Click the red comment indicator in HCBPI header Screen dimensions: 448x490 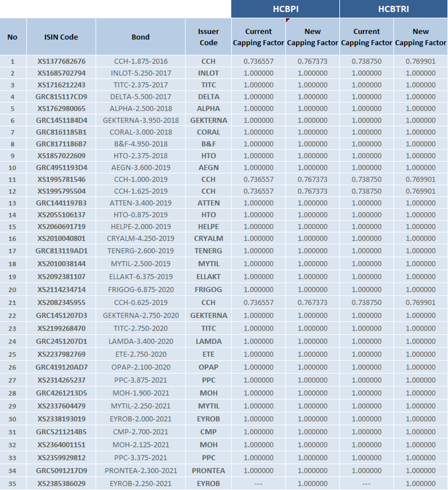pyautogui.click(x=288, y=20)
